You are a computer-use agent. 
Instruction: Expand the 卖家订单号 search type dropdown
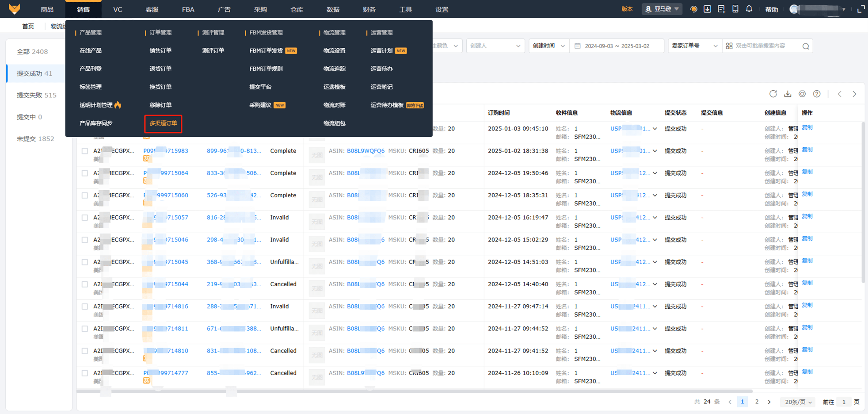tap(694, 46)
